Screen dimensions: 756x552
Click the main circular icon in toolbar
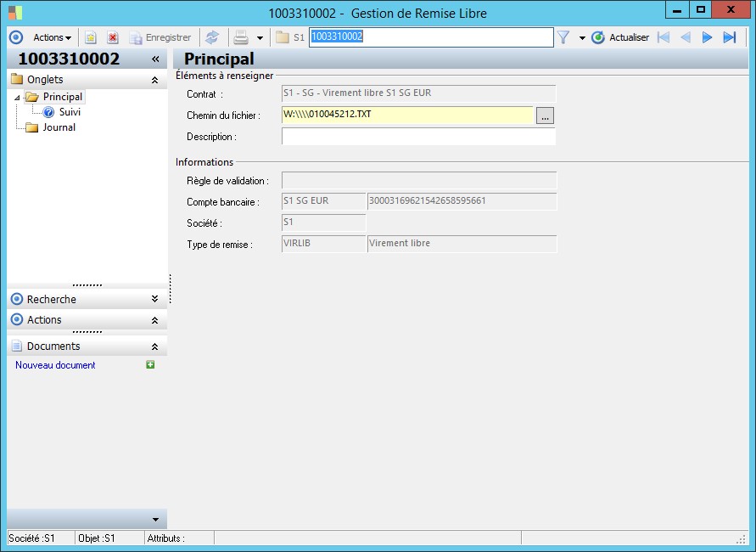(16, 37)
